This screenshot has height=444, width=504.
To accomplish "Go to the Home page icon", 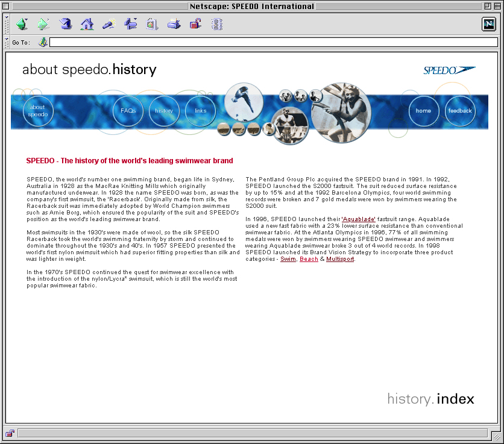I will tap(87, 24).
